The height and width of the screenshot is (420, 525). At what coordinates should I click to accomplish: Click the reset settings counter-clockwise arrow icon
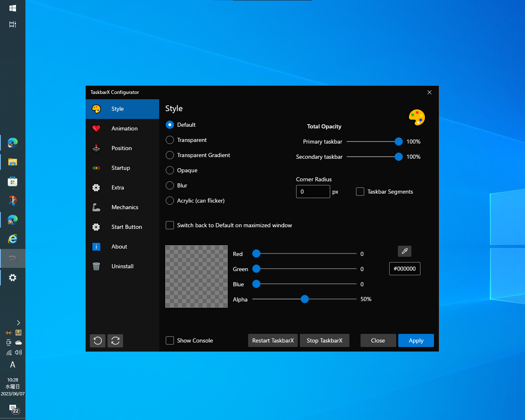[98, 340]
